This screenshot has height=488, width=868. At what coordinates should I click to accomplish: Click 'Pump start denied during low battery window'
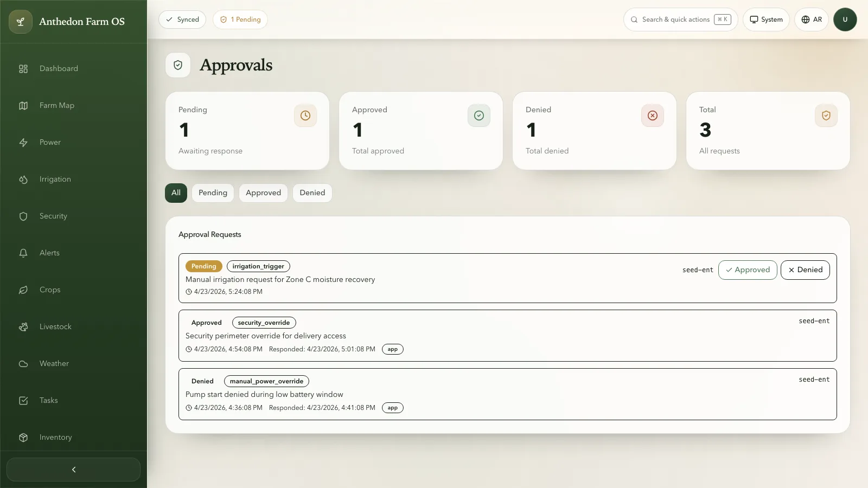pyautogui.click(x=264, y=395)
